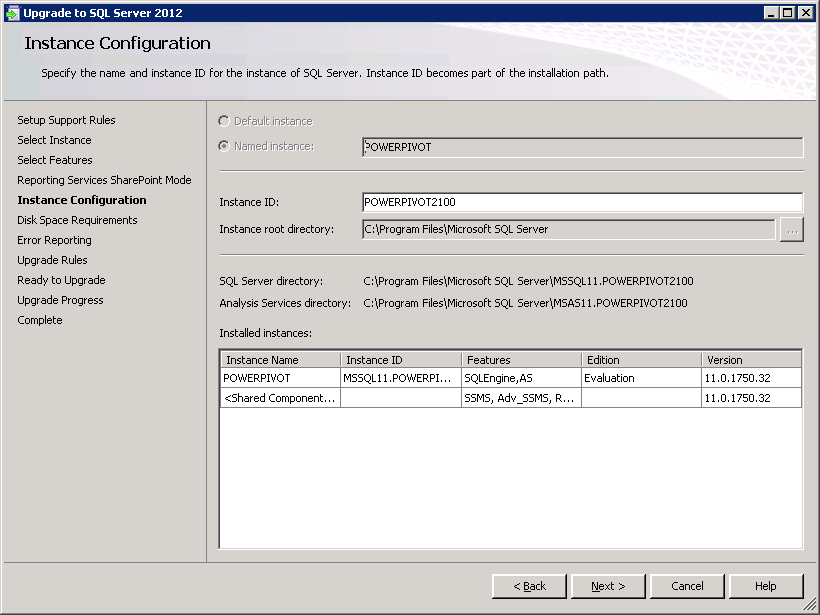Maximize the Upgrade to SQL Server window

coord(787,13)
